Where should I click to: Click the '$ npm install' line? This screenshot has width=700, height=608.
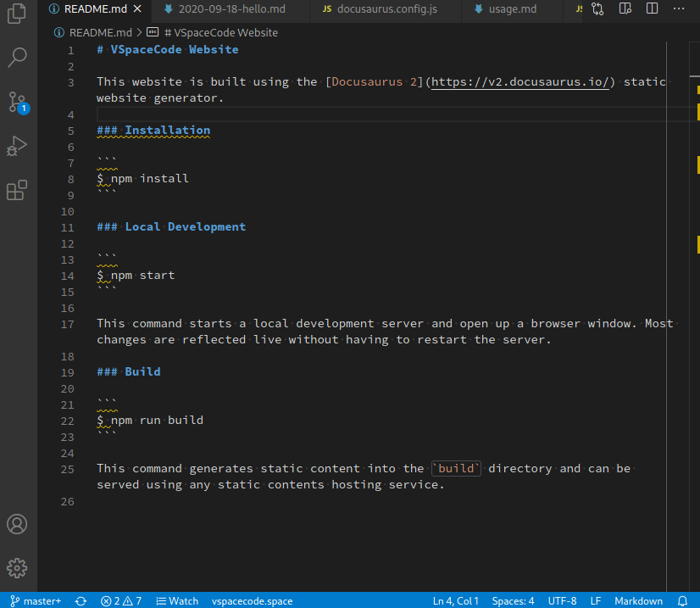[143, 179]
